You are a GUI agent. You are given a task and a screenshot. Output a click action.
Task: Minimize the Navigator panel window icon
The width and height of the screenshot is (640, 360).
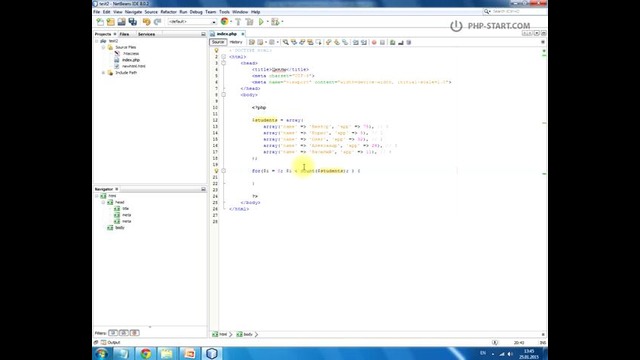click(203, 189)
